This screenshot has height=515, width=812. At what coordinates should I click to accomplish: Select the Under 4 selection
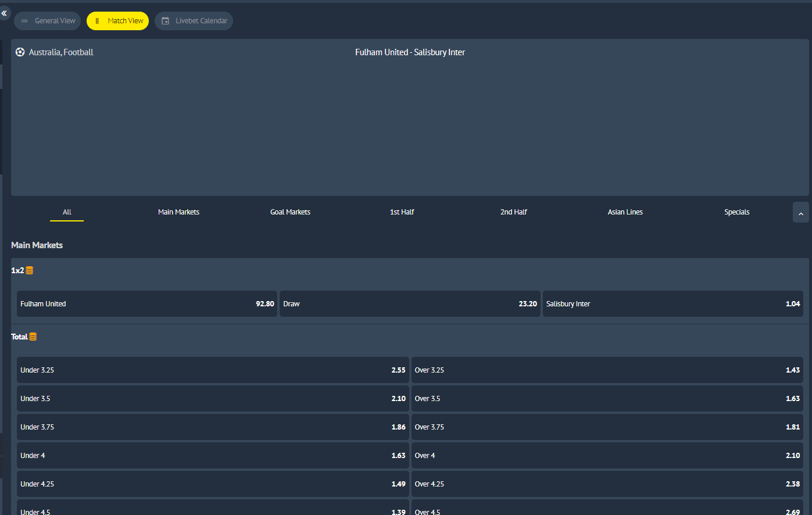coord(213,456)
